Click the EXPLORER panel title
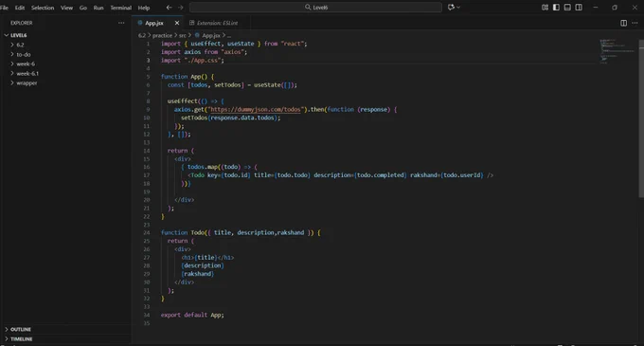 22,23
